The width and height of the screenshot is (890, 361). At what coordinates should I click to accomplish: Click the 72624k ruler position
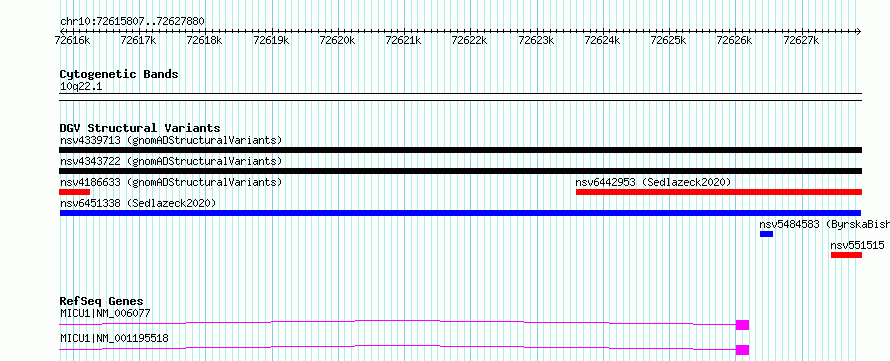[x=602, y=40]
